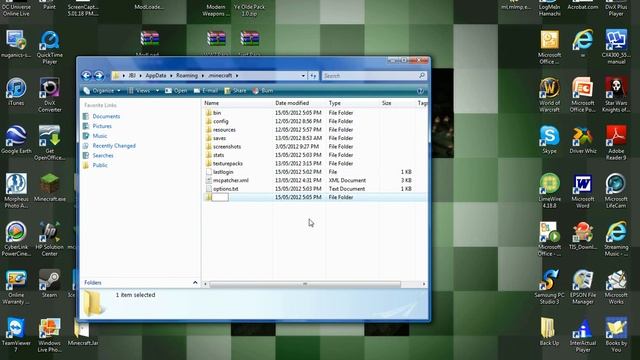
Task: Launch HP Solution Center icon
Action: pos(49,238)
